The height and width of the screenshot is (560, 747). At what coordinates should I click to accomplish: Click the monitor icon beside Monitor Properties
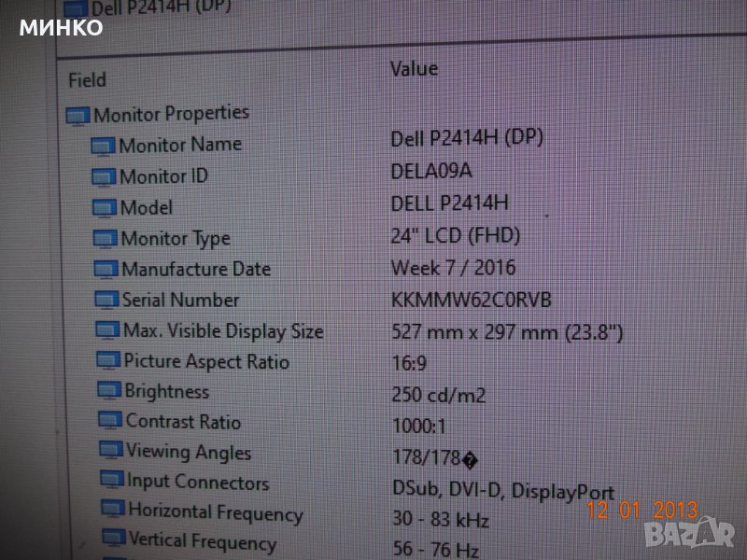(x=78, y=117)
